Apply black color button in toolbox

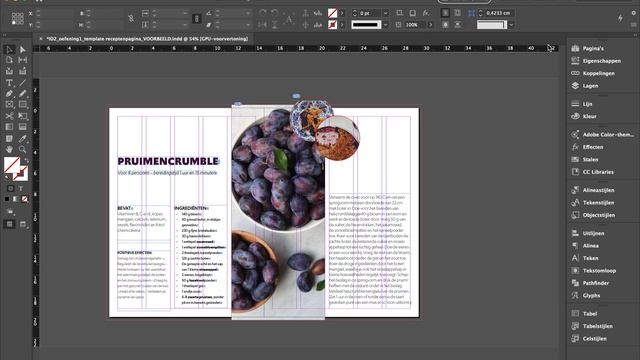pyautogui.click(x=7, y=199)
